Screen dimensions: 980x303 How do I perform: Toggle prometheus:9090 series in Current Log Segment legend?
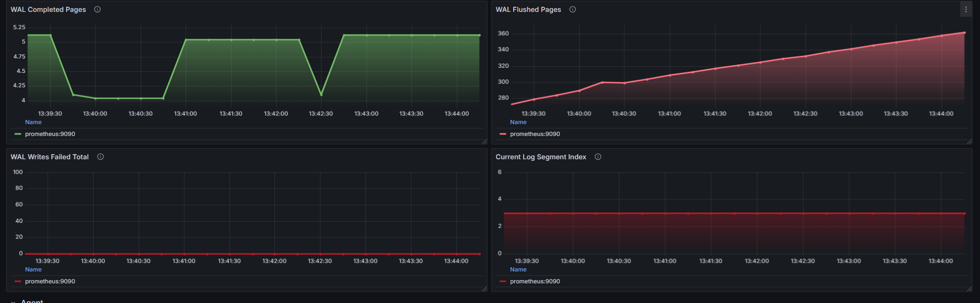point(534,281)
